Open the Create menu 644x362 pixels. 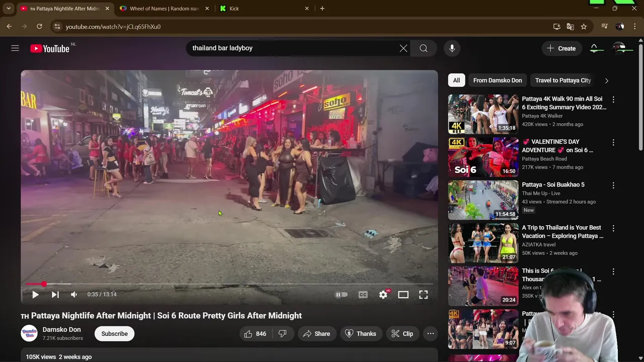click(561, 48)
